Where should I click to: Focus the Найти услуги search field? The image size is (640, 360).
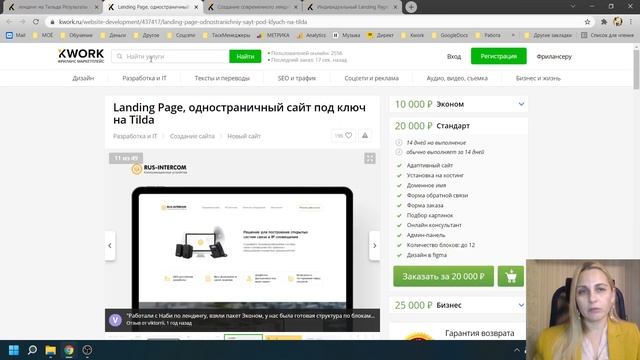[x=170, y=56]
